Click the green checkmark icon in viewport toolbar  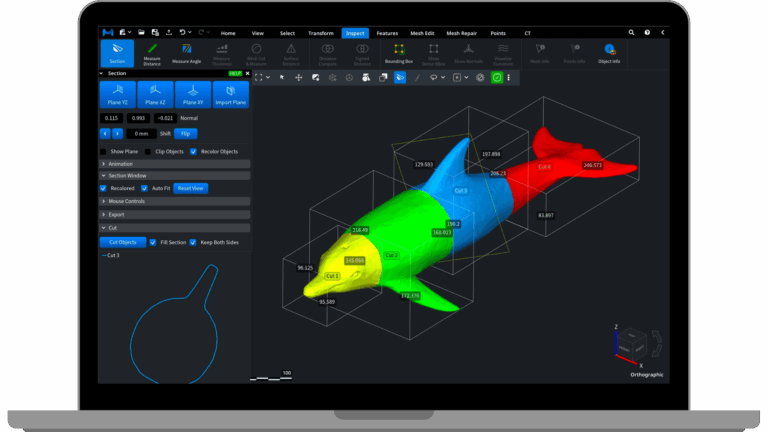[497, 77]
